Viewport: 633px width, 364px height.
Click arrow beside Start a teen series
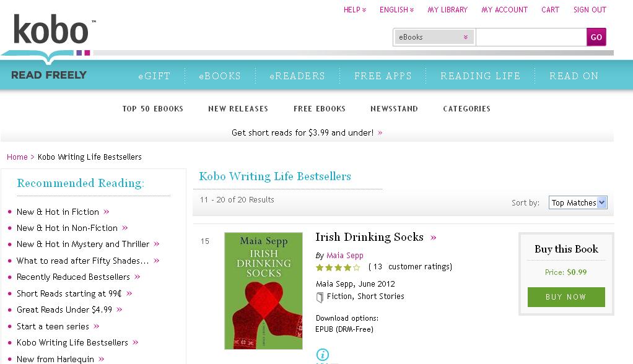tap(97, 326)
